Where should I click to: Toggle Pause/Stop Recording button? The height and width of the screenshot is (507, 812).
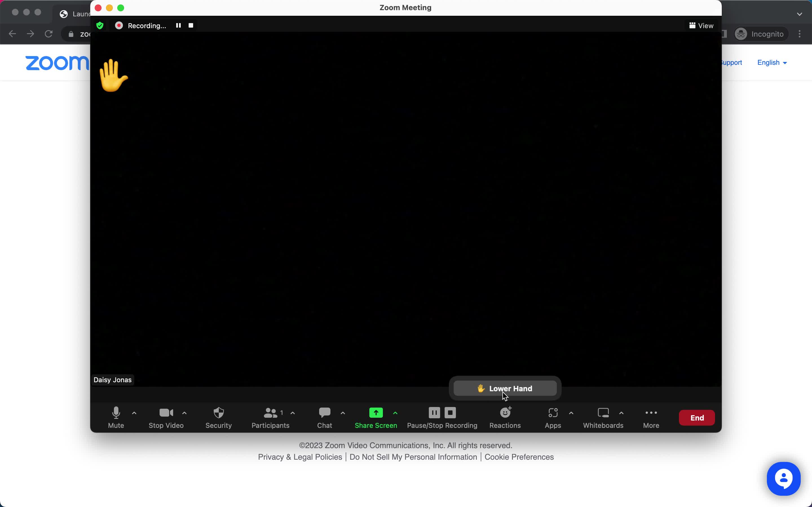[442, 417]
